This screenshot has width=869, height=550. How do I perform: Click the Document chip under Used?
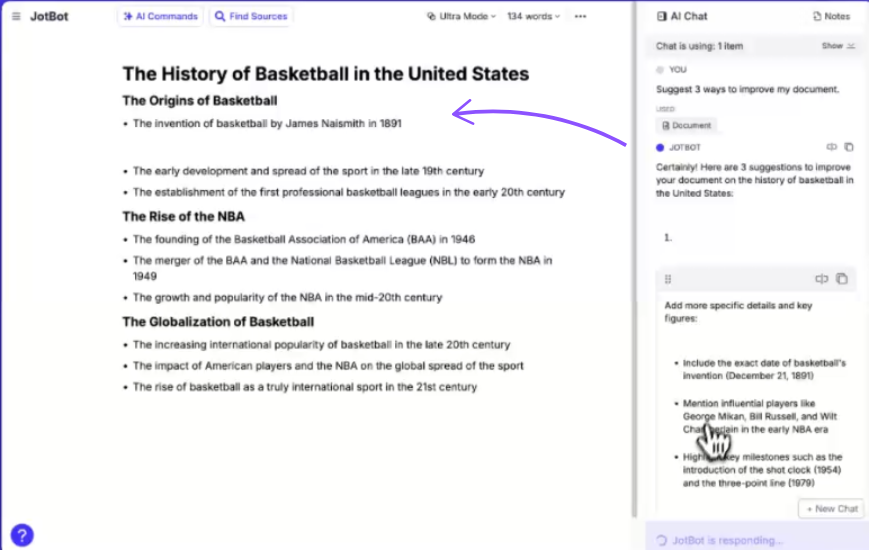(686, 125)
